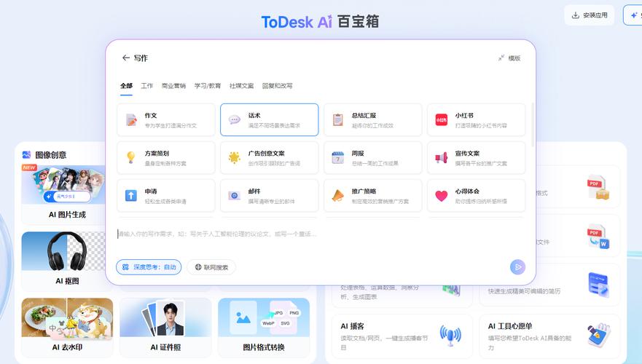Click the 图像创意 section heading
Screen dimensions: 642x364
51,155
